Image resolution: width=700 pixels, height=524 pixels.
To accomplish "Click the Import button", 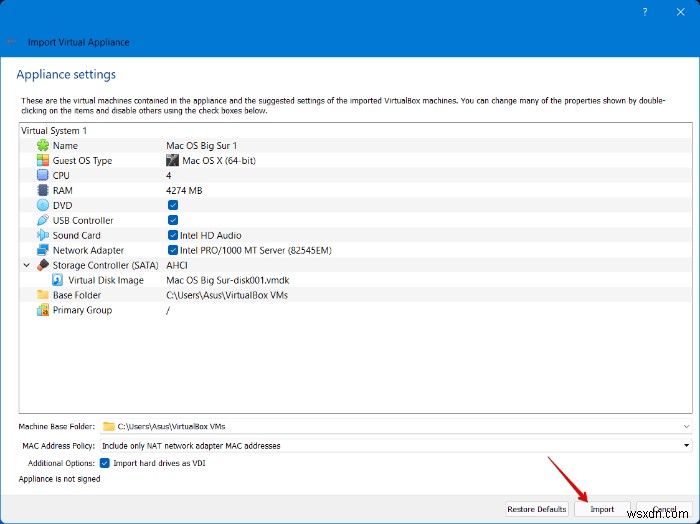I will click(x=602, y=509).
